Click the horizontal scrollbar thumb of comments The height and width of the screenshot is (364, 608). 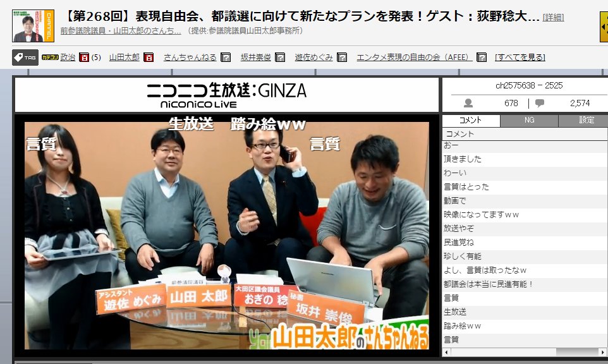pos(578,352)
